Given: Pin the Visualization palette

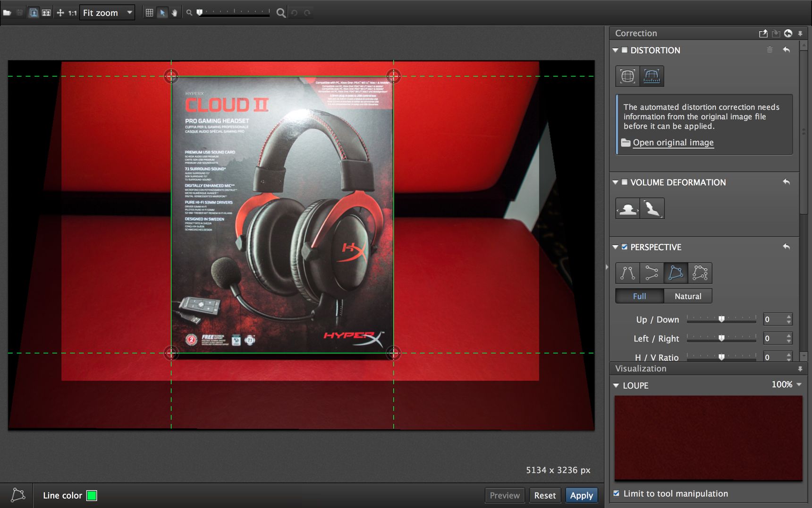Looking at the screenshot, I should (800, 369).
